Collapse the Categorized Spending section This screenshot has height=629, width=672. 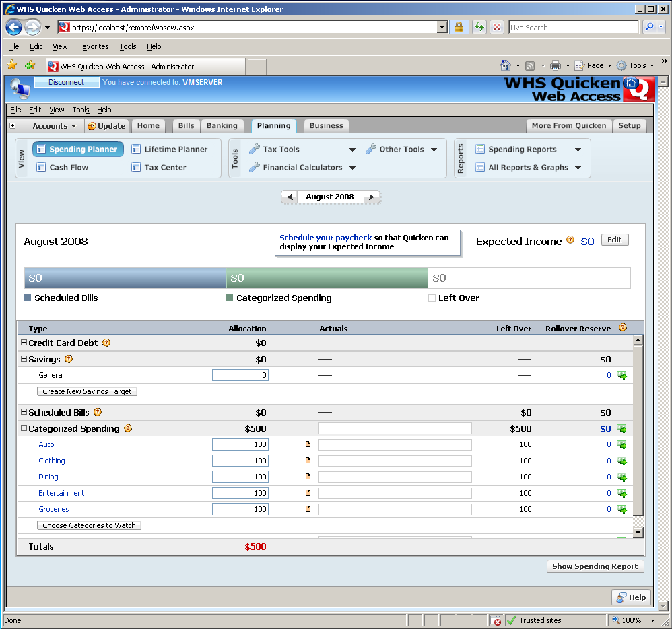pyautogui.click(x=24, y=428)
